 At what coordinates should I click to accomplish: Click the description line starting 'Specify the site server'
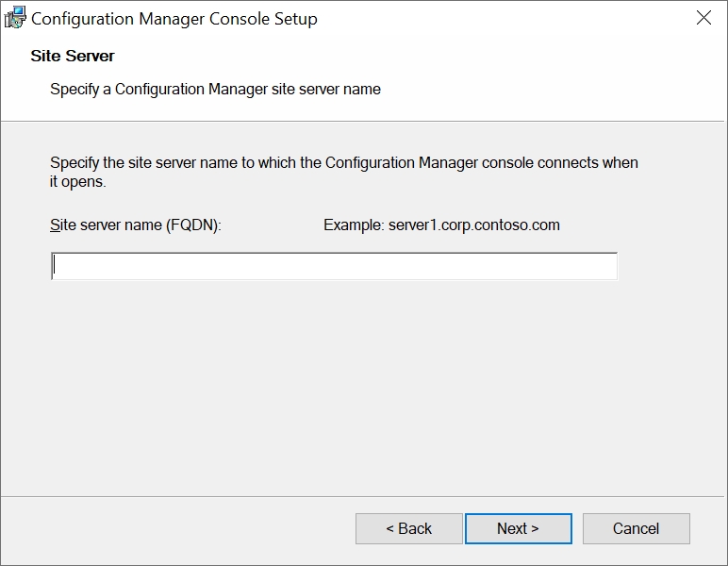(343, 162)
